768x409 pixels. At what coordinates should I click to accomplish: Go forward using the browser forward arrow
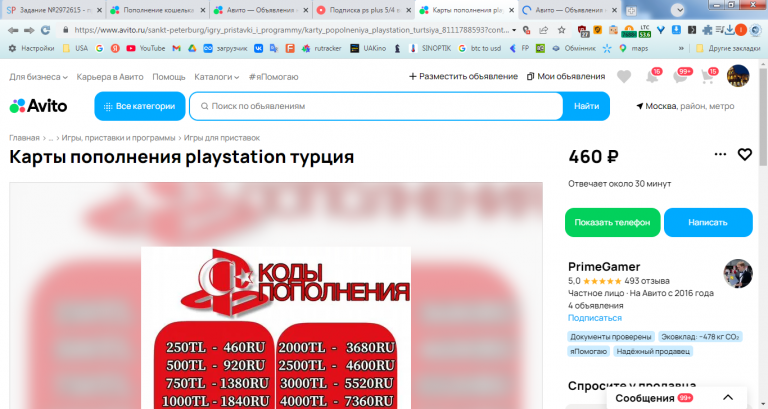click(x=29, y=30)
